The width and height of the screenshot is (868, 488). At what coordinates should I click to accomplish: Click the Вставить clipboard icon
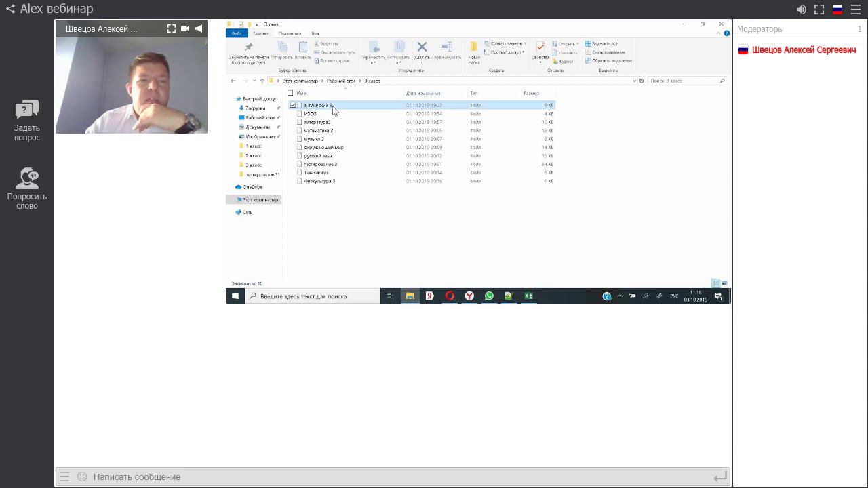pos(303,47)
